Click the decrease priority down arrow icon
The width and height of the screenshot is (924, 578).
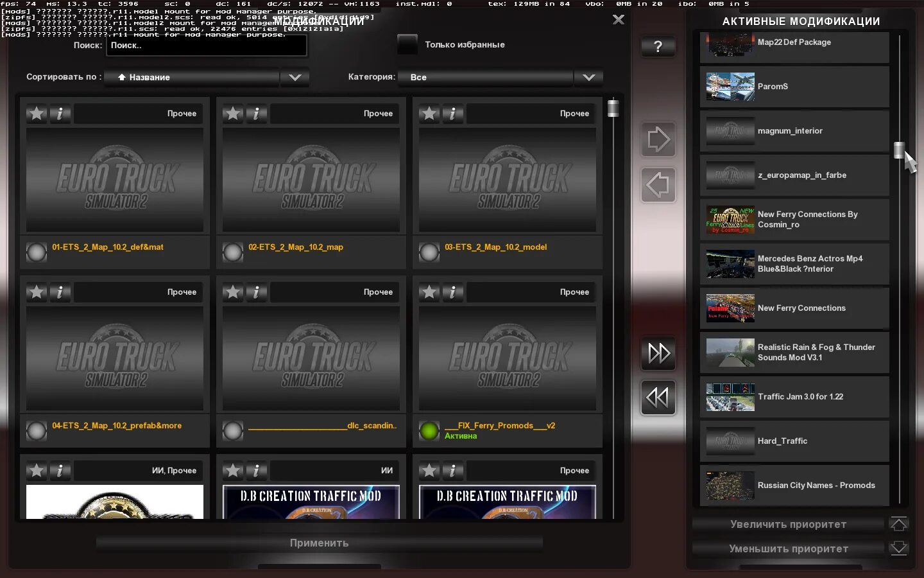click(899, 548)
